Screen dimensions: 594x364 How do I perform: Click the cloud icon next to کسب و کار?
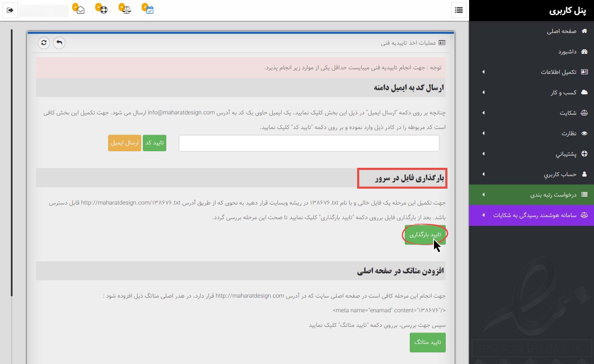click(x=584, y=92)
